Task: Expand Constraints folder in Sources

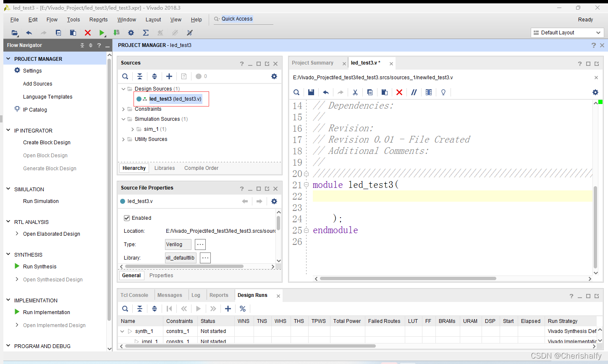Action: point(123,109)
